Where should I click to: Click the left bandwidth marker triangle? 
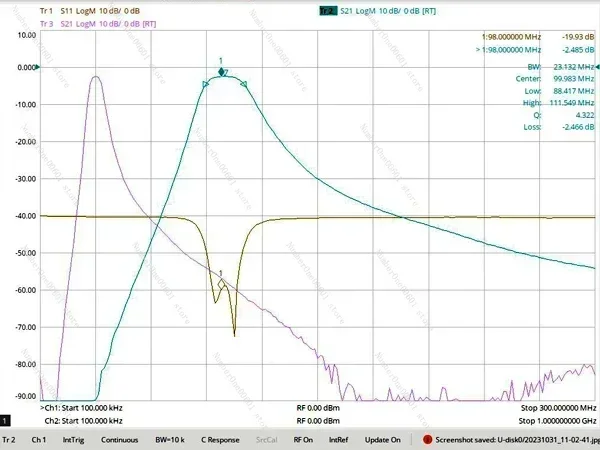205,84
